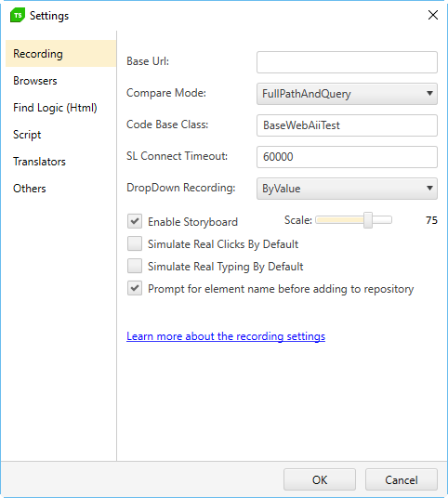Enable Simulate Real Clicks By Default
Image resolution: width=448 pixels, height=498 pixels.
pos(135,243)
